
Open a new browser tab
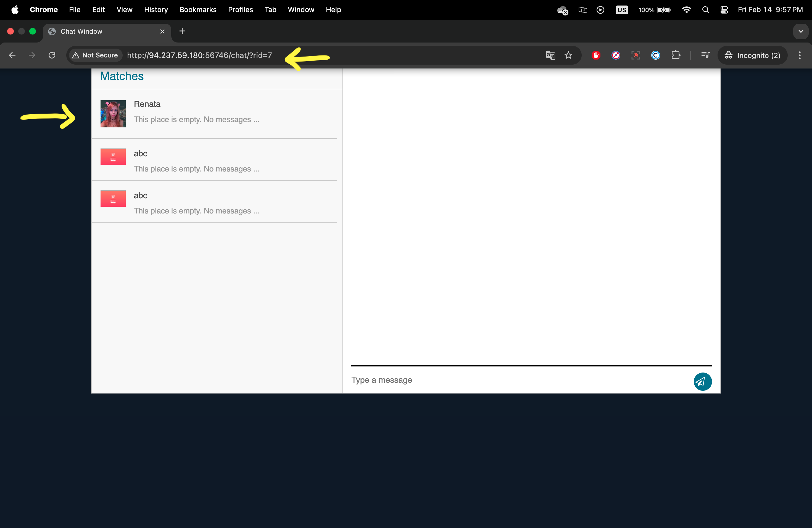182,31
